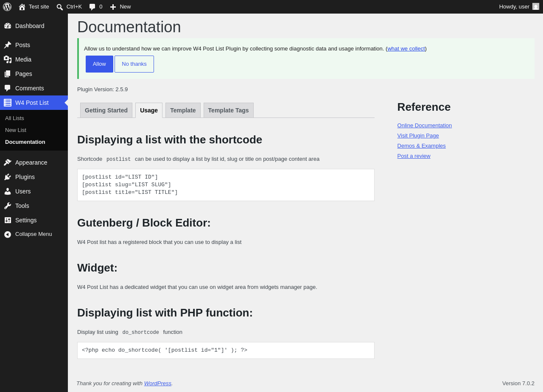Click the Widget: heading
Screen dimensions: 543x392
97,268
